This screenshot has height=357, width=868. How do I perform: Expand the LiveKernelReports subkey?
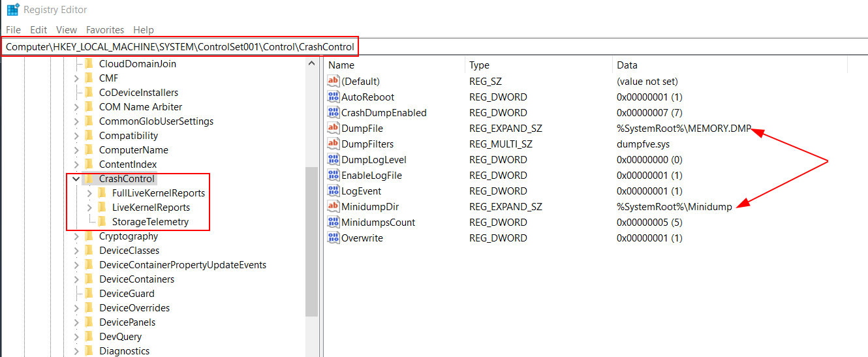(89, 208)
